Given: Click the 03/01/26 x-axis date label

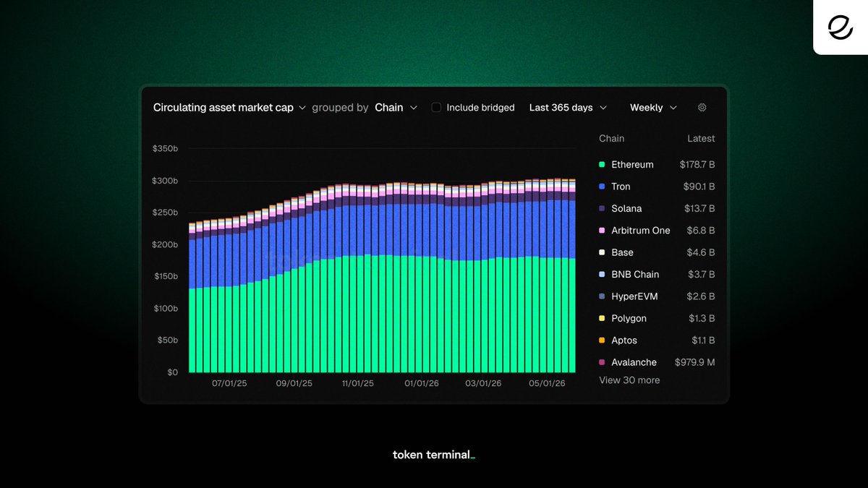Looking at the screenshot, I should tap(483, 383).
